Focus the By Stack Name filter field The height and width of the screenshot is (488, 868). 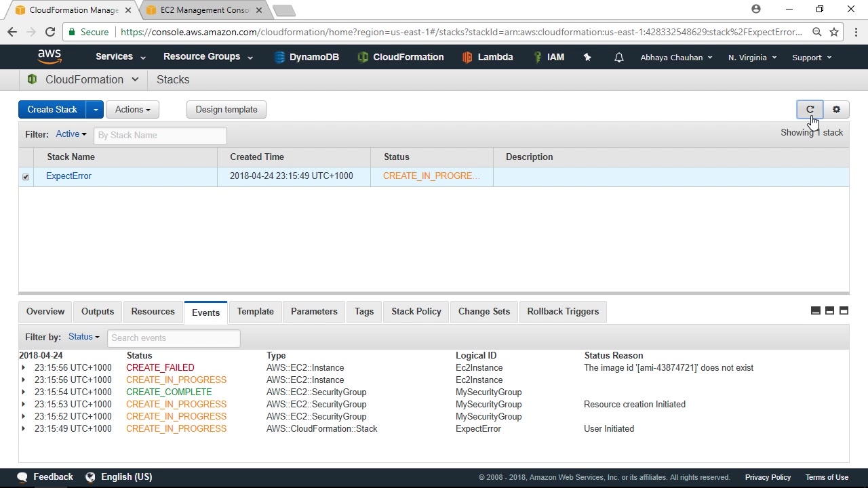(160, 135)
